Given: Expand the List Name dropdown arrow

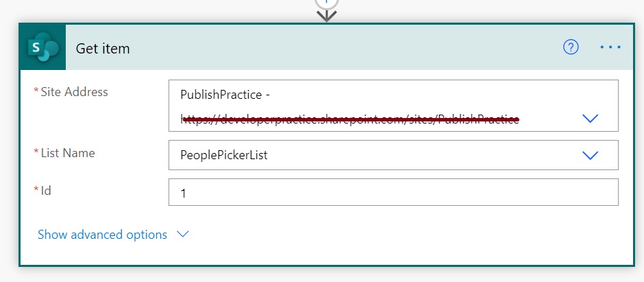Looking at the screenshot, I should click(x=590, y=155).
